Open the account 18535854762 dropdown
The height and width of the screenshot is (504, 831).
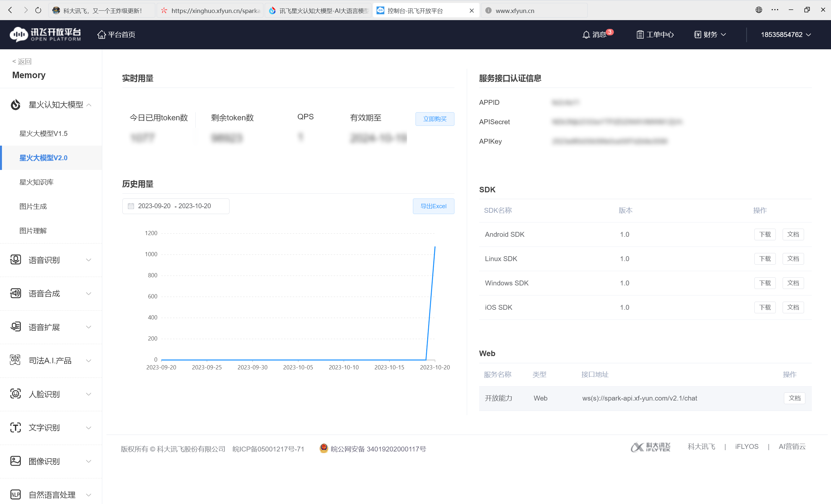pyautogui.click(x=786, y=35)
